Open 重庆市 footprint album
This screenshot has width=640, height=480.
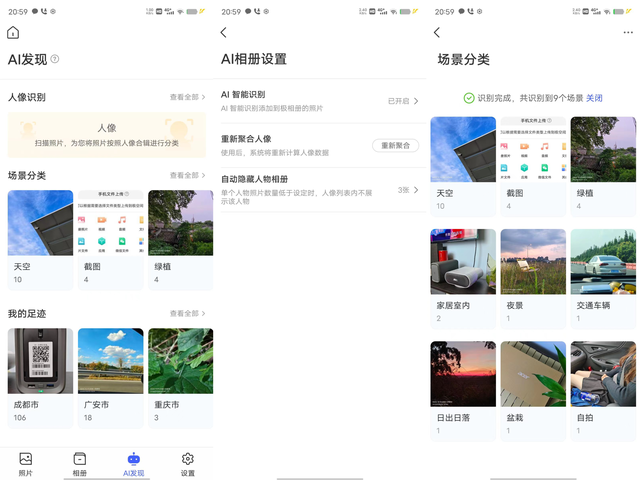tap(180, 378)
